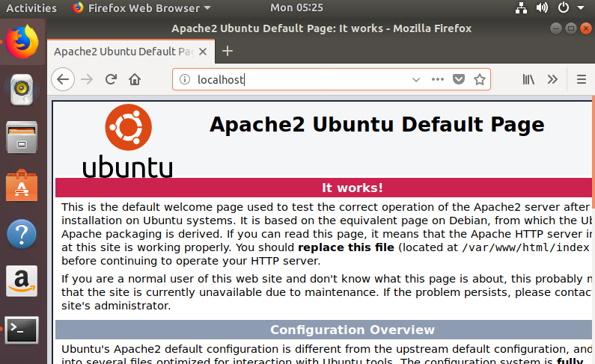Go back with the Back arrow button

point(63,79)
